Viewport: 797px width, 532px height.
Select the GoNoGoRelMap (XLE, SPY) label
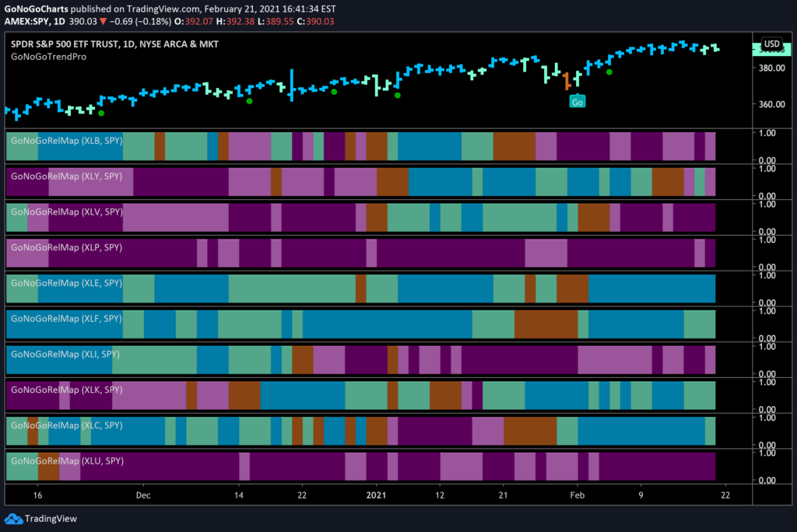coord(67,283)
